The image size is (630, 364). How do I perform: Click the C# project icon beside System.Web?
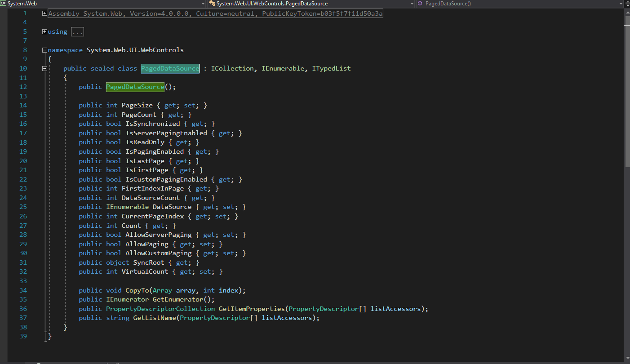4,3
